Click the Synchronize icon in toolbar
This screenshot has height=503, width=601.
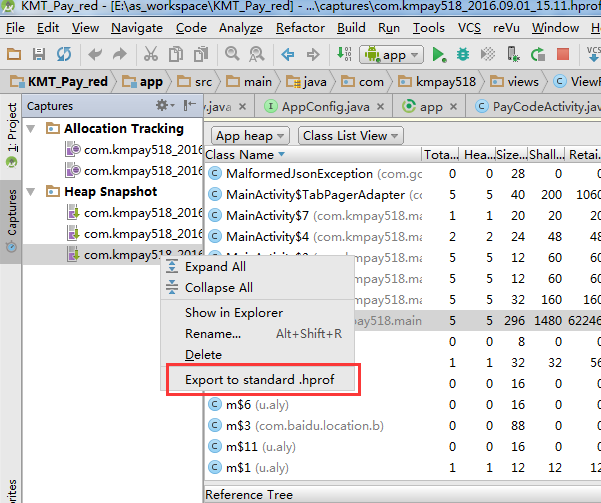pyautogui.click(x=65, y=54)
